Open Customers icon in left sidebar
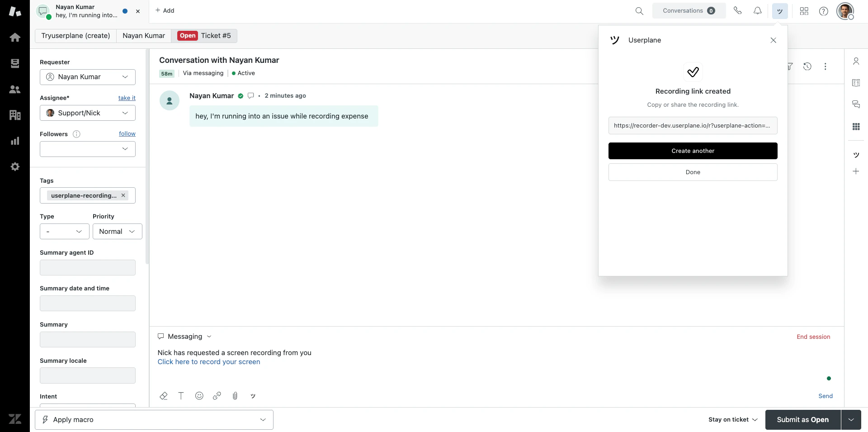This screenshot has height=432, width=868. (x=15, y=89)
